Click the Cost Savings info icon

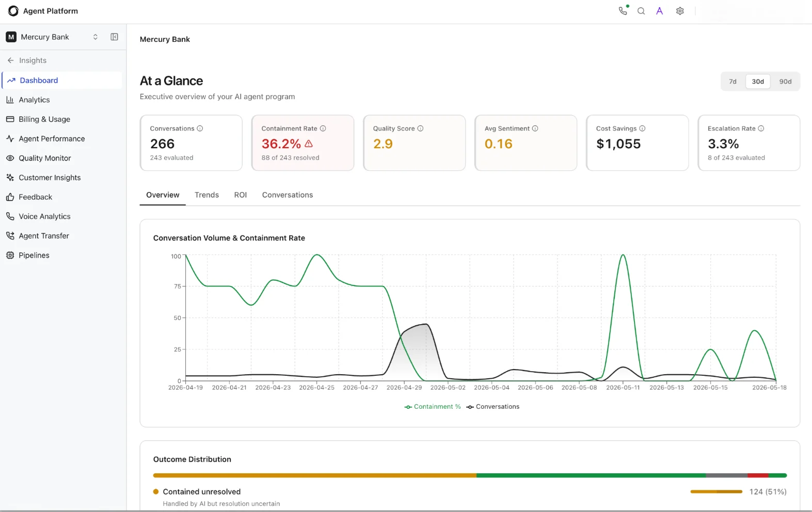tap(642, 129)
